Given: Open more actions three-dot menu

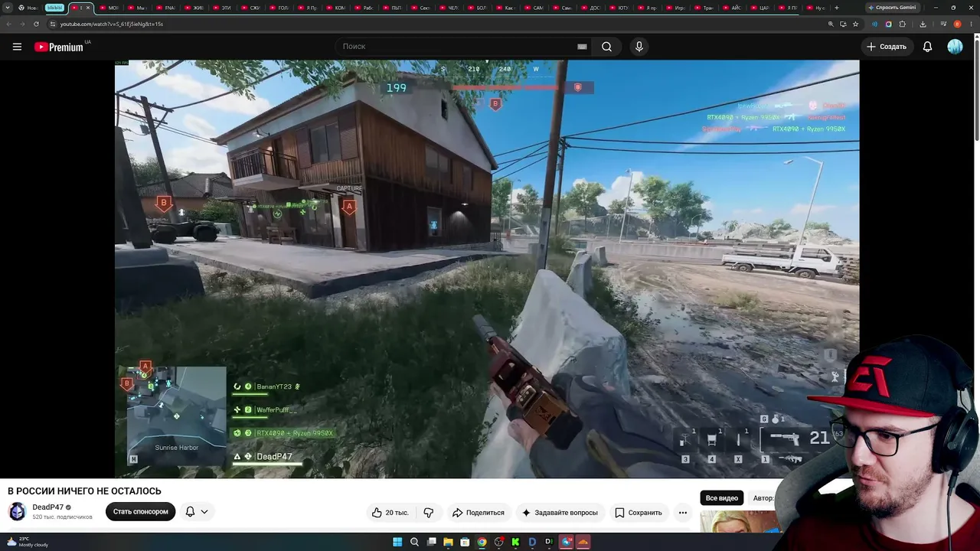Looking at the screenshot, I should [682, 513].
